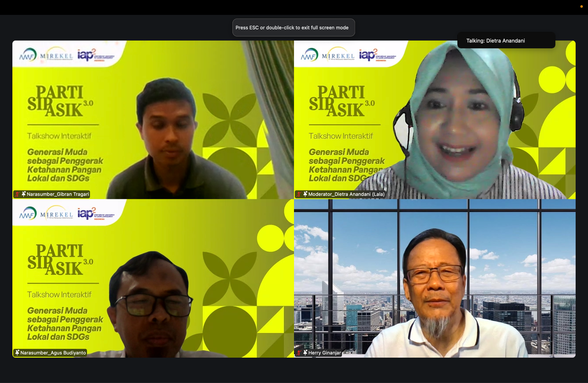Click muted mic icon beside Herry Ginanjar
Image resolution: width=588 pixels, height=383 pixels.
299,353
